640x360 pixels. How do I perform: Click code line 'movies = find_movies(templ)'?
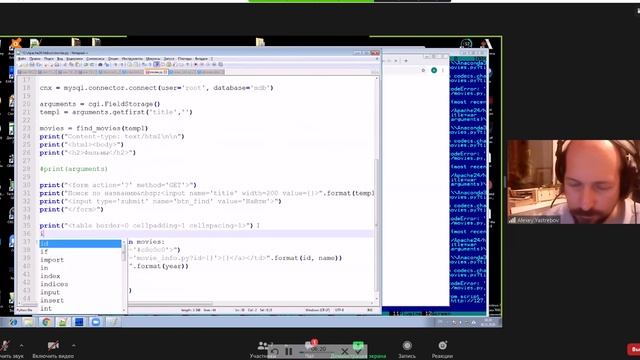tap(93, 128)
